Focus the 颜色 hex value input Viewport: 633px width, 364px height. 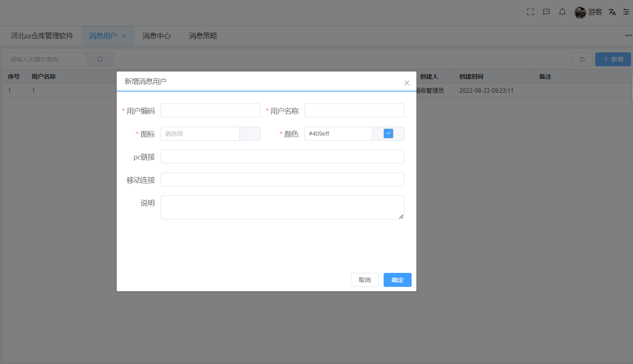(x=338, y=134)
